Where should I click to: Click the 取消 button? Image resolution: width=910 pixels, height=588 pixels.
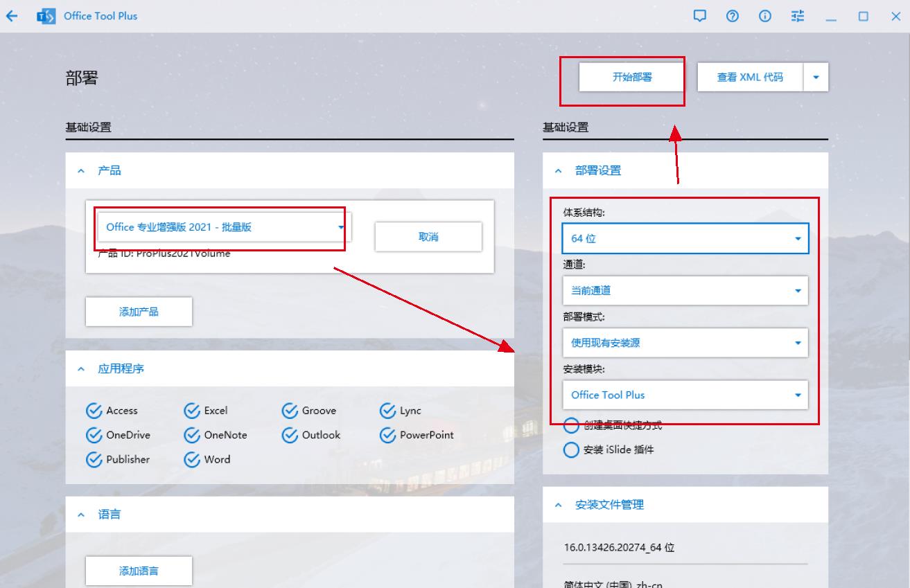point(428,237)
